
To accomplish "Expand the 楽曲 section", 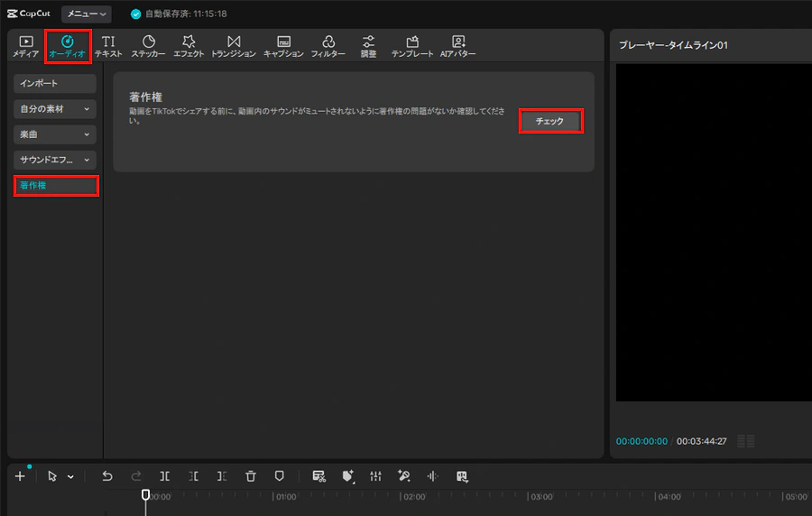I will 55,134.
